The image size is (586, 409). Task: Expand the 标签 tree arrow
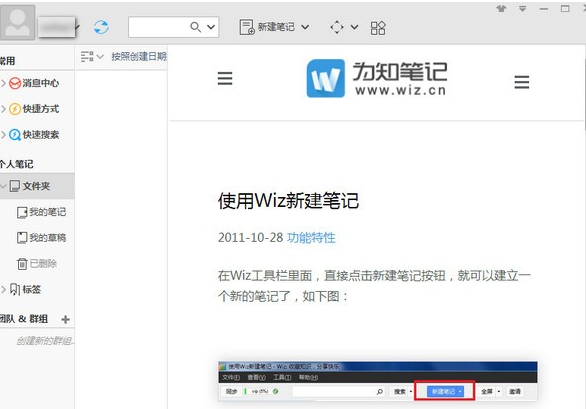click(x=3, y=289)
